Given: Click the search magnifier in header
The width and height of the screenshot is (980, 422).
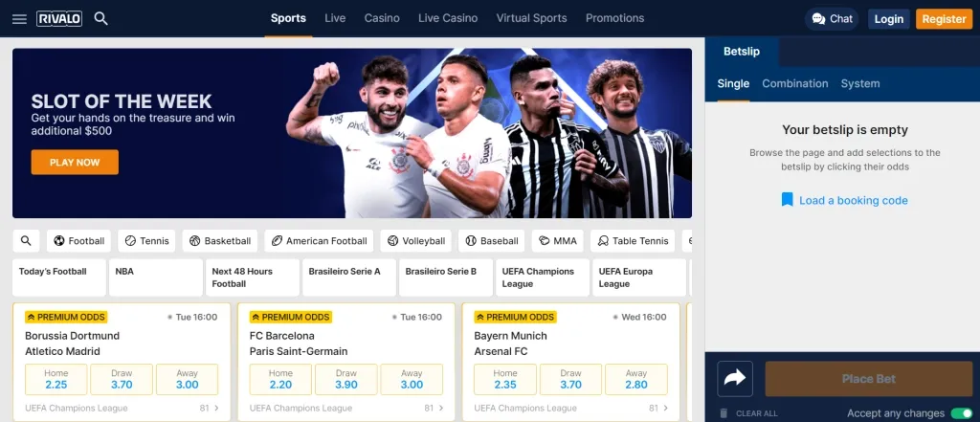Looking at the screenshot, I should tap(101, 19).
